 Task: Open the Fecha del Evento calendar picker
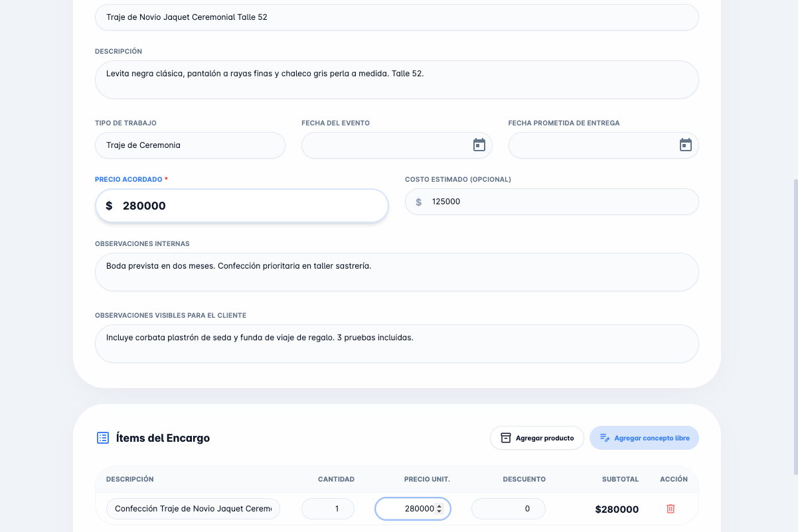479,145
